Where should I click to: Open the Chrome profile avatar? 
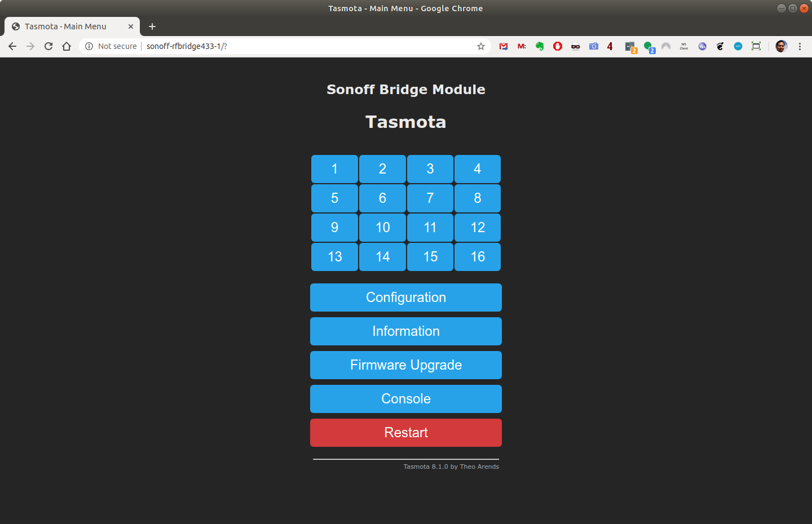781,46
